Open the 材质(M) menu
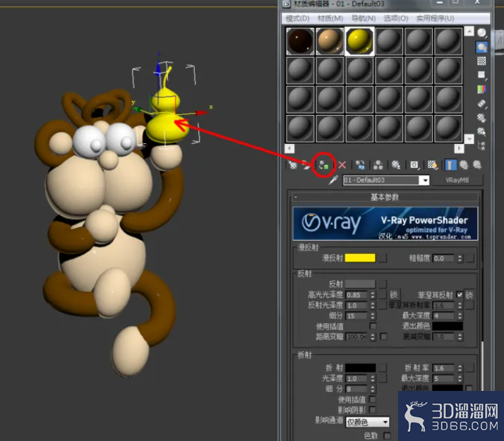This screenshot has height=441, width=504. [330, 18]
